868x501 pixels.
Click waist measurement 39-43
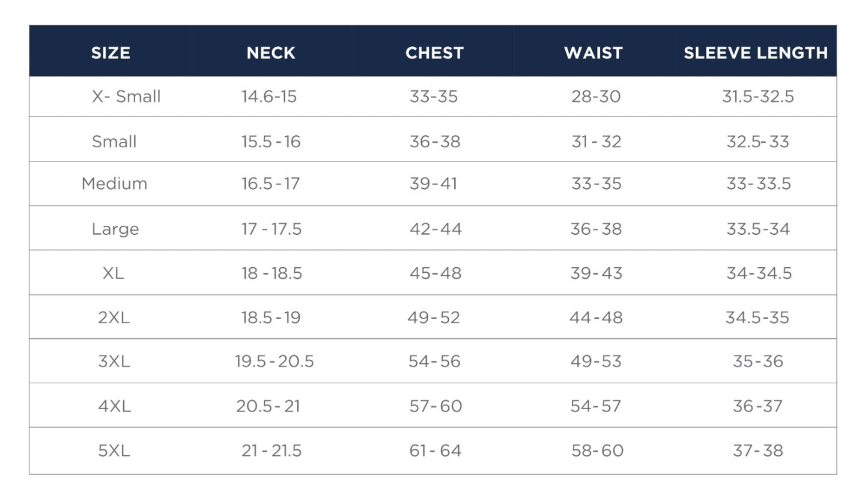click(x=596, y=273)
